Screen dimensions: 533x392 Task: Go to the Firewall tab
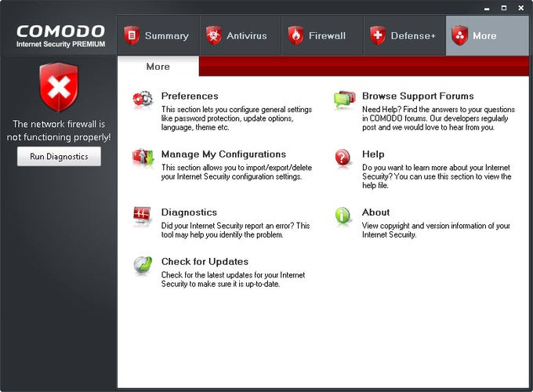point(322,35)
